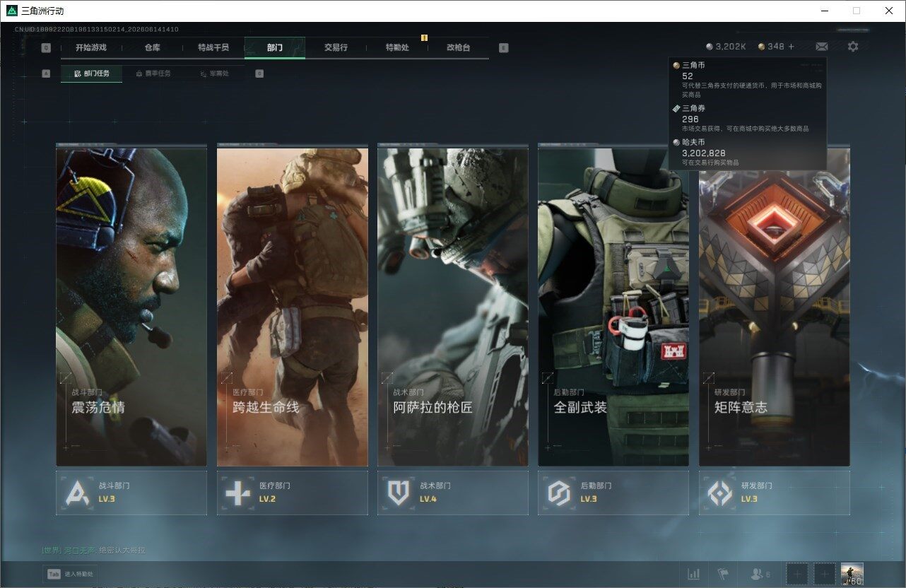Click the Q key hint left of tabs

[46, 48]
